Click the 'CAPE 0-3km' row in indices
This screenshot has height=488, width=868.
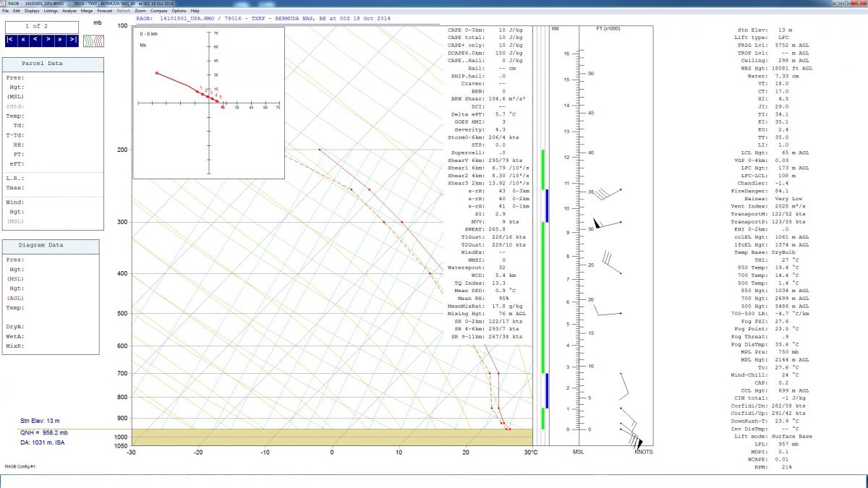(488, 29)
